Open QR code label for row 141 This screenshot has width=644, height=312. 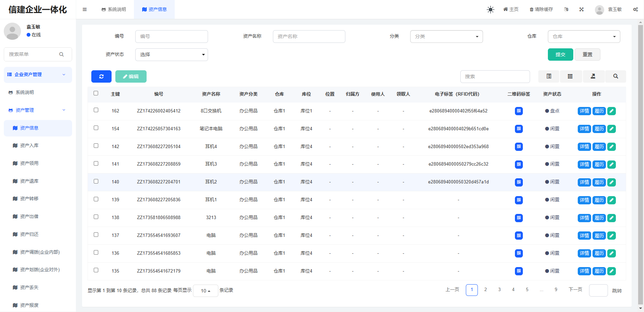[x=519, y=164]
